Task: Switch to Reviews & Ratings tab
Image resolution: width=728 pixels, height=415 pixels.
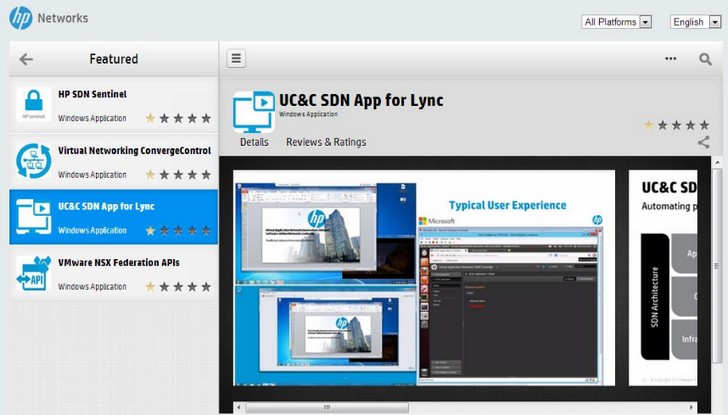Action: tap(326, 142)
